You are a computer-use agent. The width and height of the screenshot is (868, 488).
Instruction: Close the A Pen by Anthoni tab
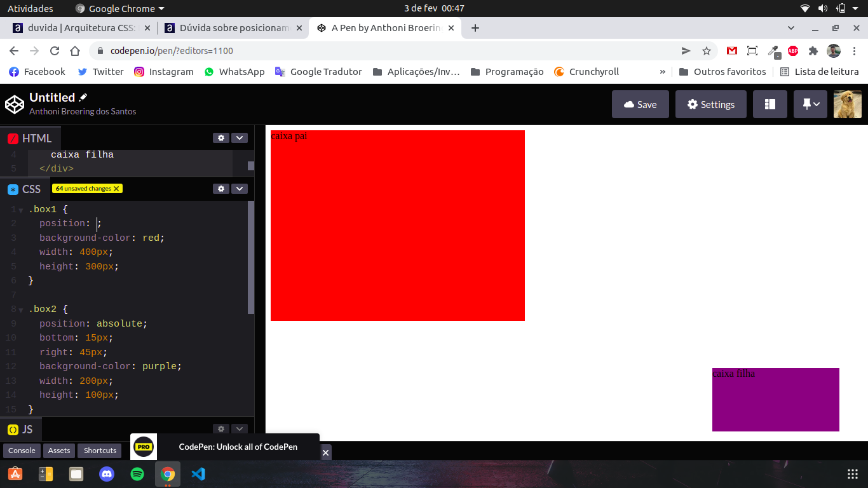452,28
